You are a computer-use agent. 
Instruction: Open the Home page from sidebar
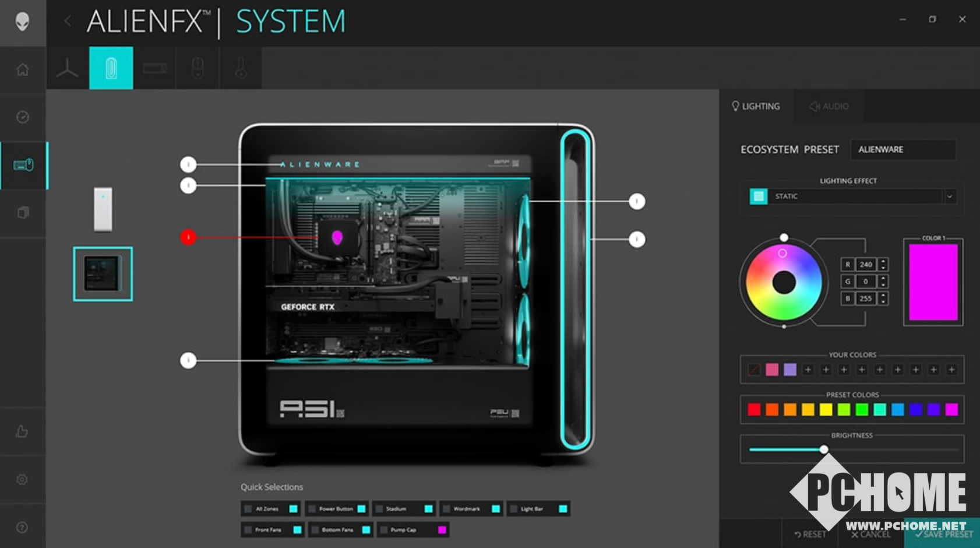click(22, 70)
